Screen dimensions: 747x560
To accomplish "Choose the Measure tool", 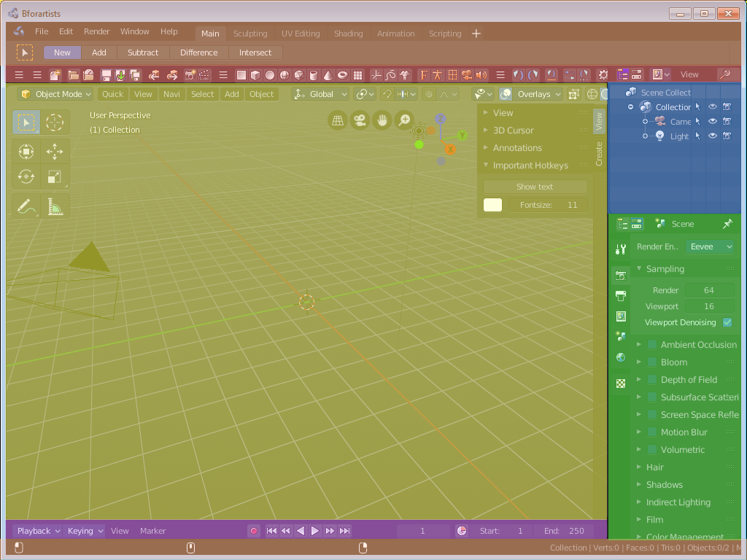I will pyautogui.click(x=54, y=206).
